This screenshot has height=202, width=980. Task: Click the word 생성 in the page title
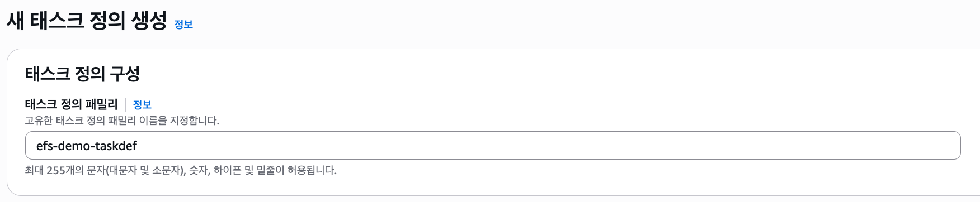tap(149, 21)
